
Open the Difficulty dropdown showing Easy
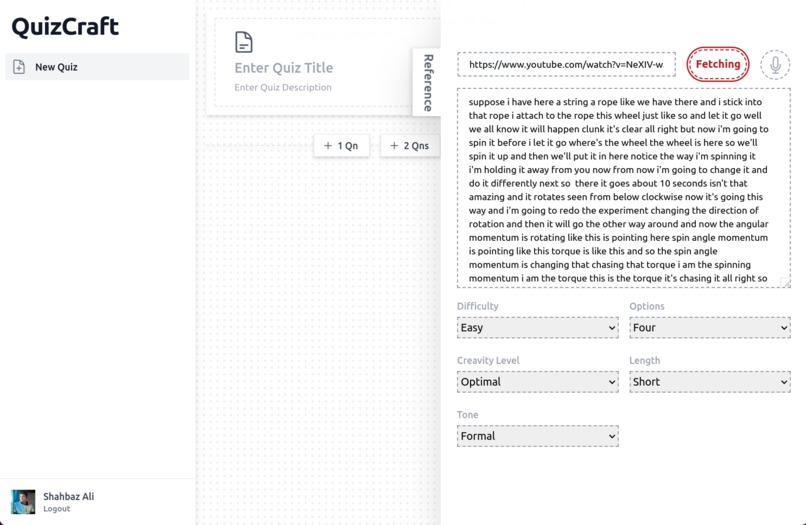coord(538,328)
